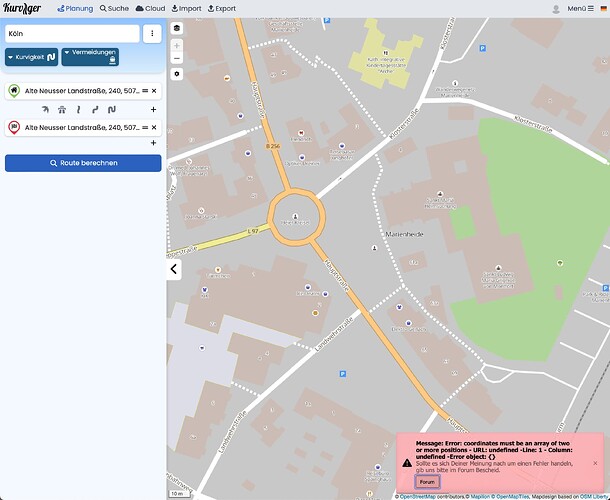
Task: Open the map layers selector icon
Action: (177, 30)
